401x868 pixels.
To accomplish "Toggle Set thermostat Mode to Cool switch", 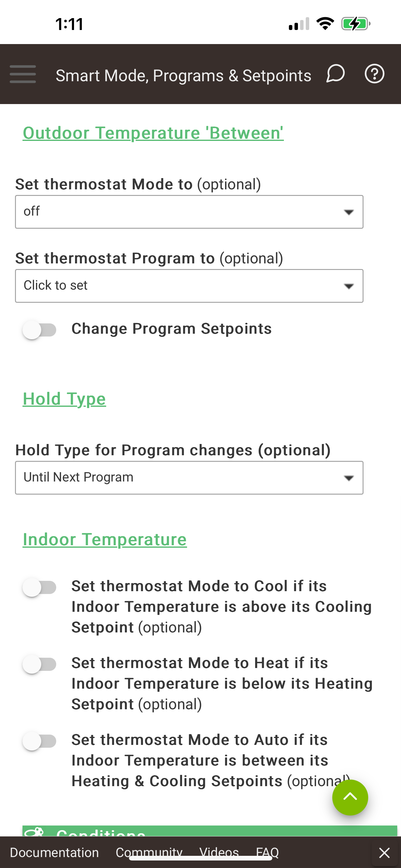I will pyautogui.click(x=39, y=587).
